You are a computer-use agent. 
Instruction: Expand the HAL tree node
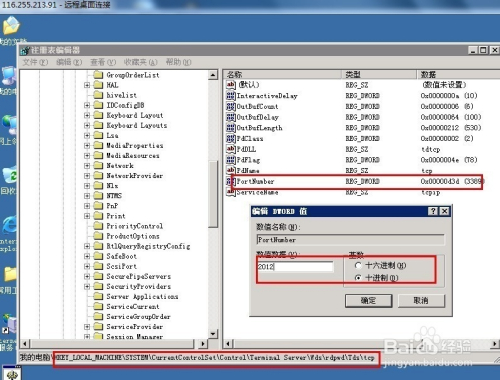pyautogui.click(x=87, y=85)
